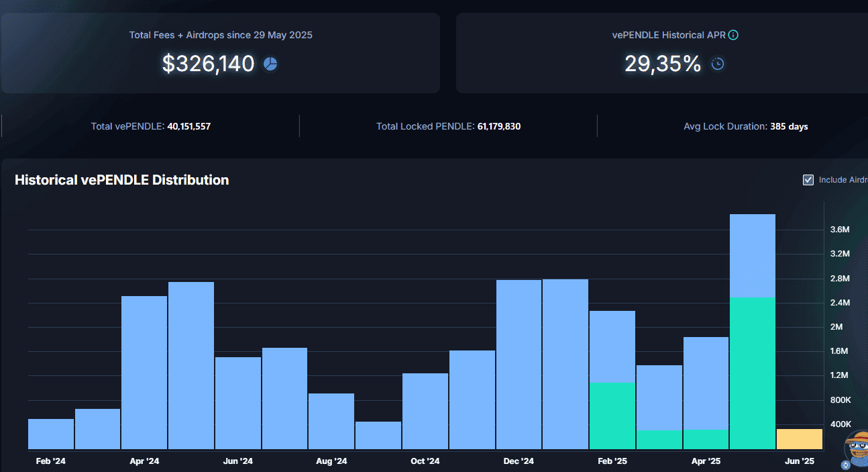Click the info icon next to vePENDLE Historical APR
Viewport: 868px width, 472px height.
click(x=733, y=35)
